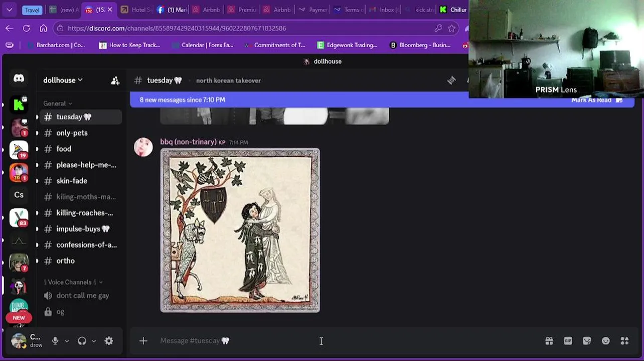Open the ortho channel

tap(79, 261)
